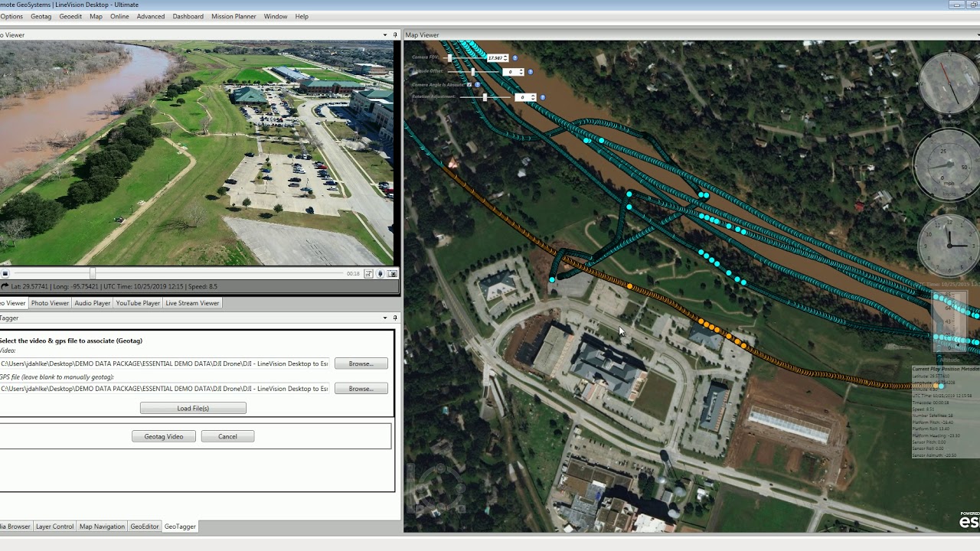Open the Video Viewer panel dropdown arrow
The width and height of the screenshot is (980, 551).
click(385, 35)
